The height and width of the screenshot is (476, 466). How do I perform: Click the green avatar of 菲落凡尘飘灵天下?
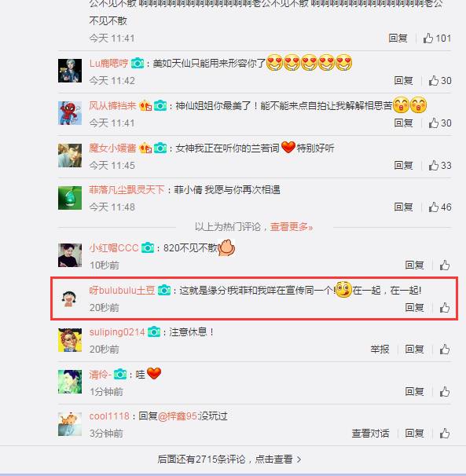70,198
